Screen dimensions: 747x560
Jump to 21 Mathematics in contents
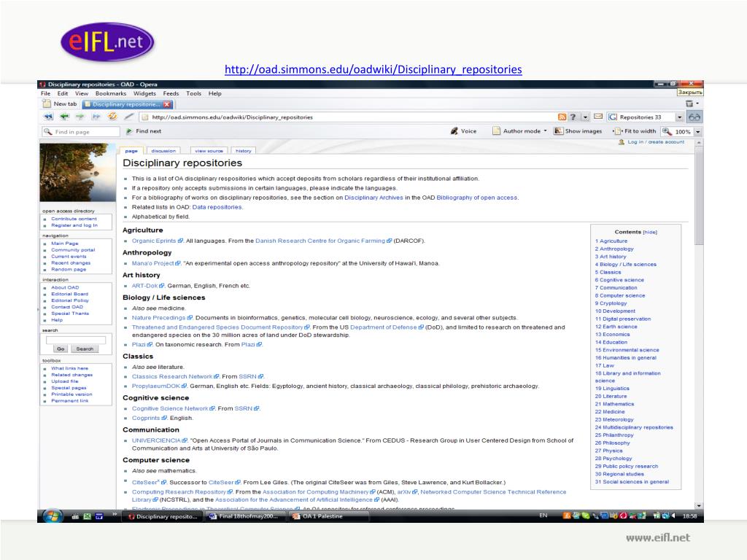[x=614, y=404]
